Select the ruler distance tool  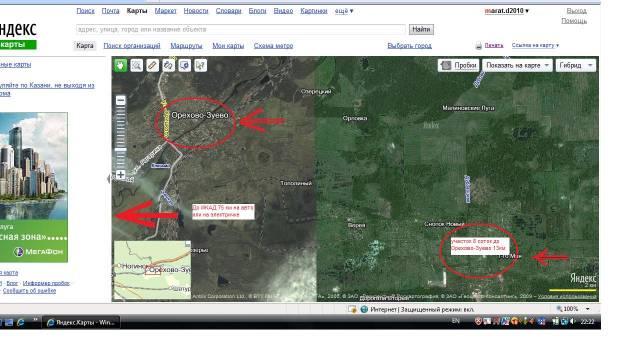point(152,65)
